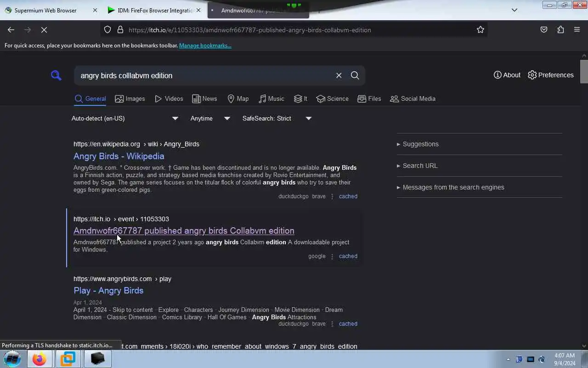Click the address bar URL
The image size is (588, 368).
click(250, 30)
